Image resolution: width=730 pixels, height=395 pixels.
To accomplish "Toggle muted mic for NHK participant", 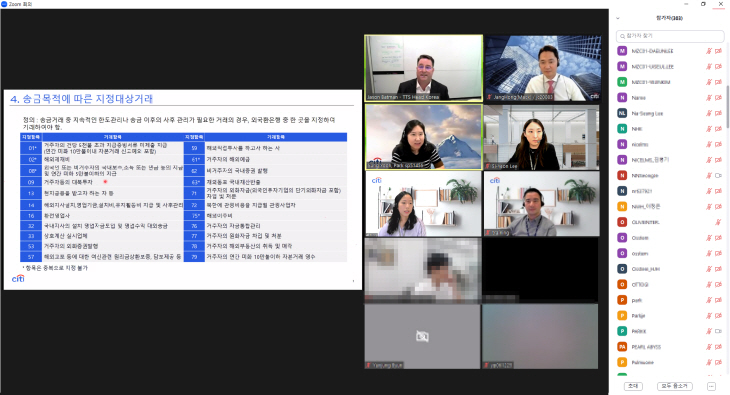I will click(x=709, y=129).
